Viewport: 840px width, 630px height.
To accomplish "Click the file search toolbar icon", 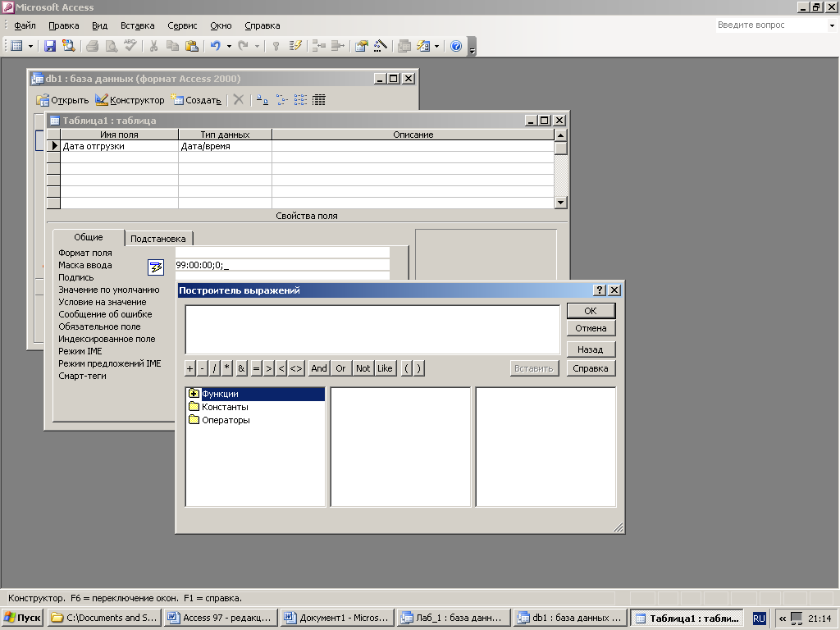I will tap(69, 46).
